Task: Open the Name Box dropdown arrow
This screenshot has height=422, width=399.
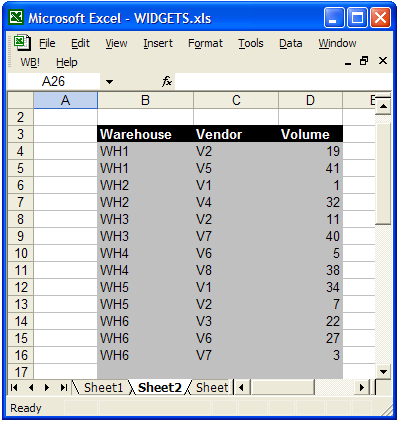Action: click(109, 81)
